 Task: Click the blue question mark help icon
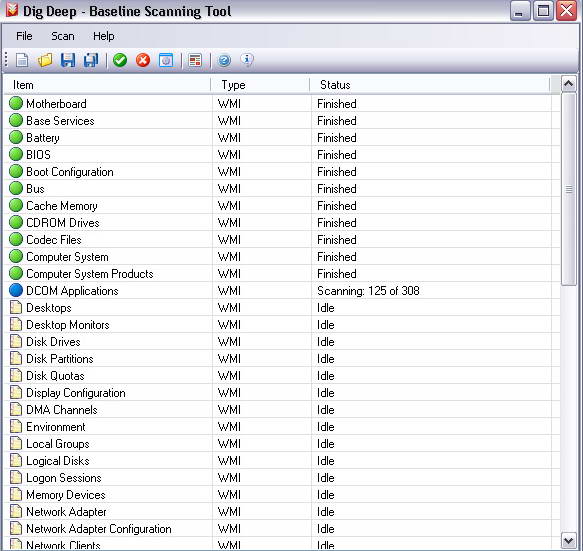pyautogui.click(x=224, y=60)
